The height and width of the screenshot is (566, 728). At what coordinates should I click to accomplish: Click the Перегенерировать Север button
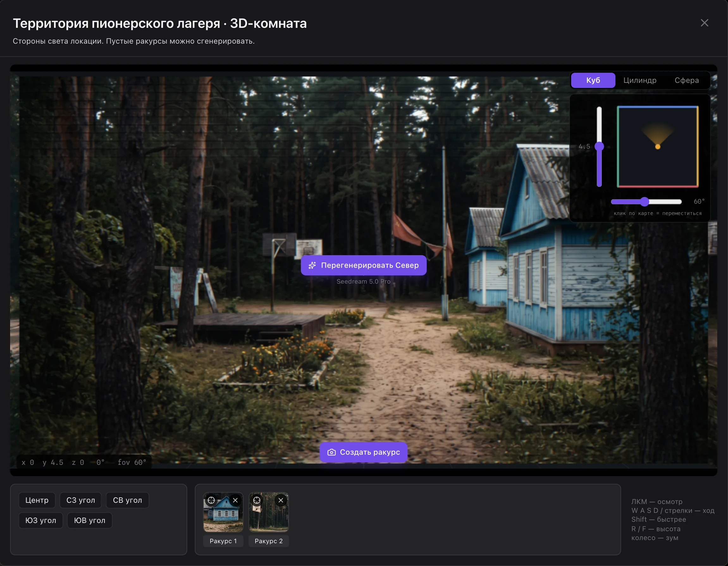click(364, 265)
